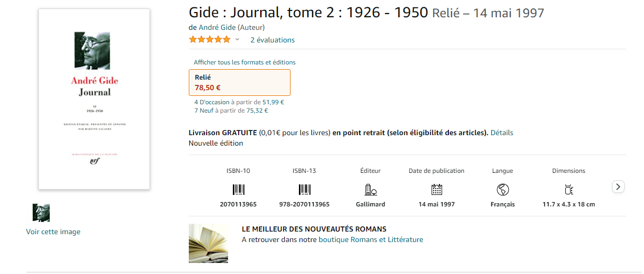
Task: Click the ISBN-10 barcode icon
Action: (x=238, y=190)
